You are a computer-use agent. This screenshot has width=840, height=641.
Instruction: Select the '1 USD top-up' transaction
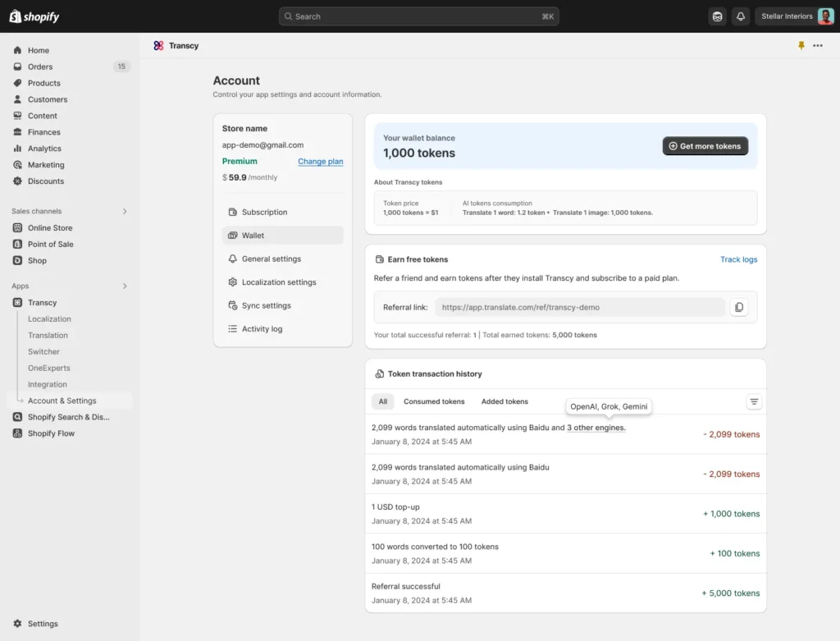[x=565, y=514]
